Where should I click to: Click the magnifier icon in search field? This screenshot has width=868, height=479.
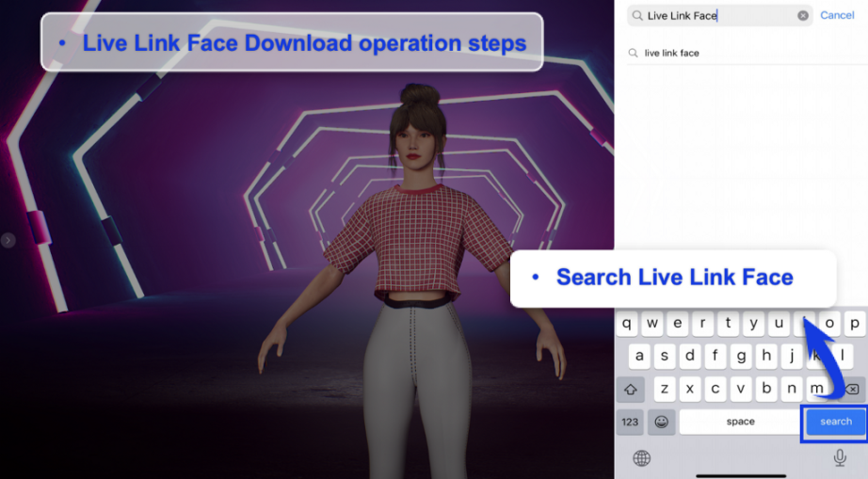pyautogui.click(x=638, y=16)
